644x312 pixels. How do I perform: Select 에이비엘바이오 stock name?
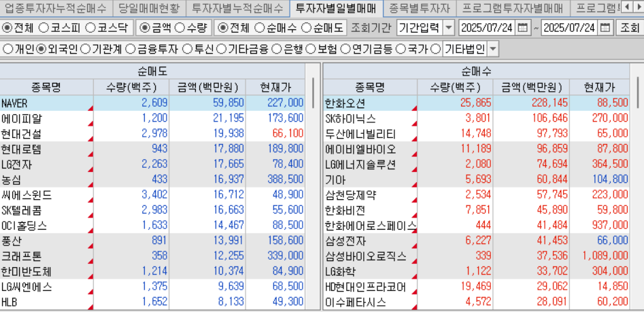360,149
